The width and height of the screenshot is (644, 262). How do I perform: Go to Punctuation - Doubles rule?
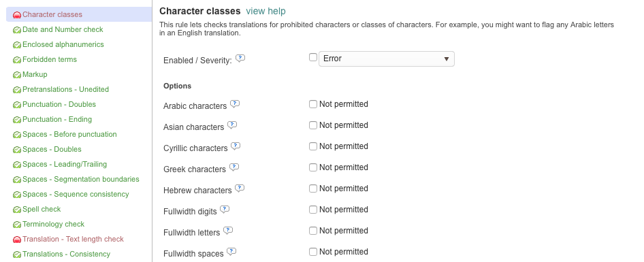click(59, 104)
